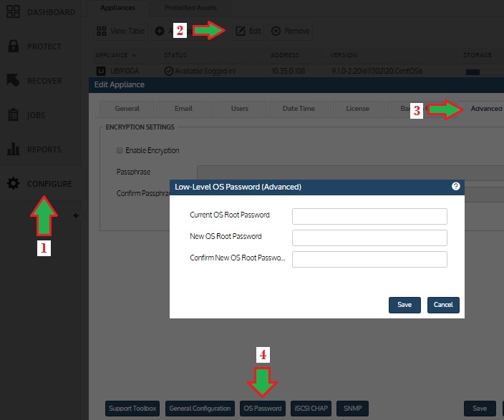
Task: Click the Configure gear icon
Action: pyautogui.click(x=13, y=184)
